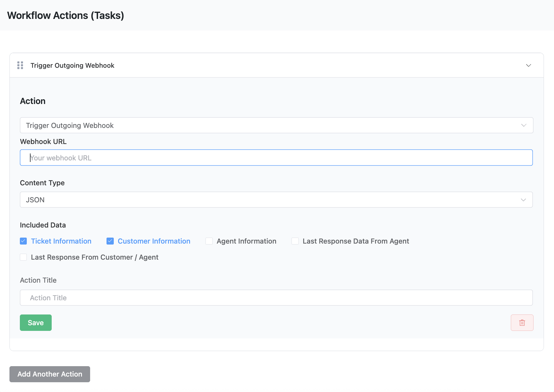Check Last Response Data From Agent

click(295, 241)
